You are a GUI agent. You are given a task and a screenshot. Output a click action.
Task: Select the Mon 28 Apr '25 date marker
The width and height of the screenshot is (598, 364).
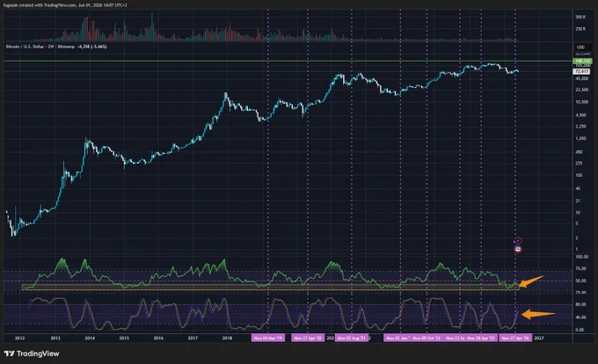pos(481,339)
